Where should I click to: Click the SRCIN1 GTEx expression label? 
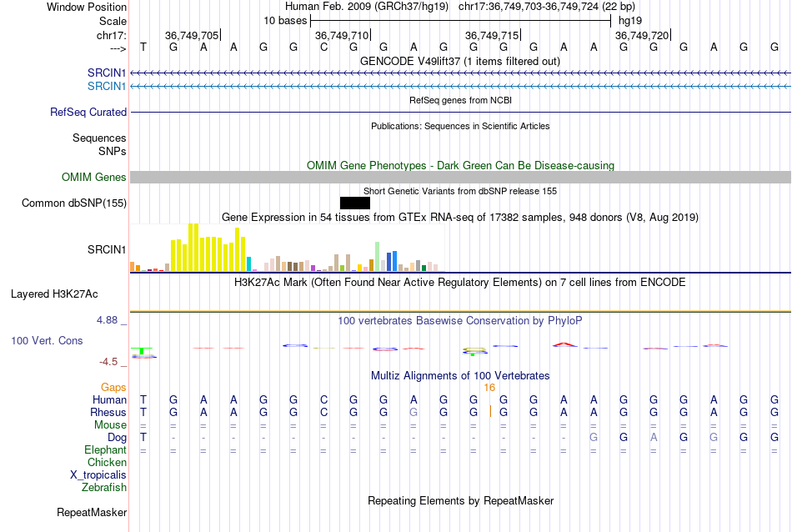pyautogui.click(x=107, y=249)
